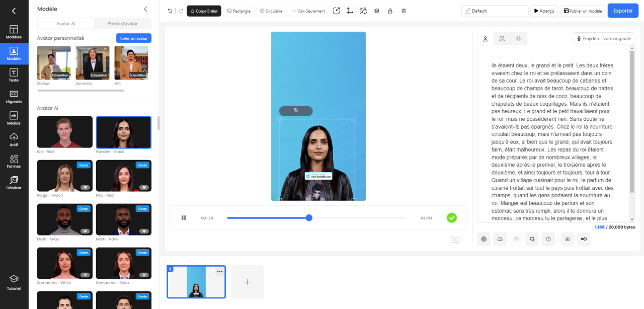Select Corps Entier avatar mode
The image size is (644, 309).
point(204,11)
